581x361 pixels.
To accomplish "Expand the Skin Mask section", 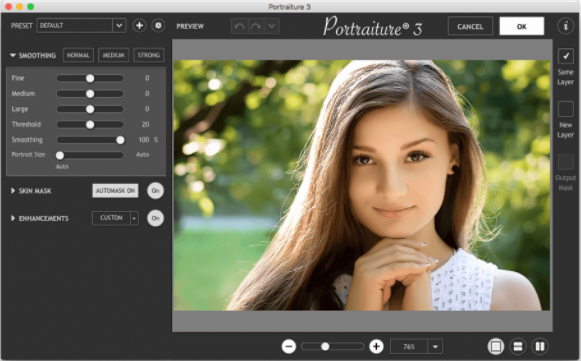I will [x=13, y=191].
